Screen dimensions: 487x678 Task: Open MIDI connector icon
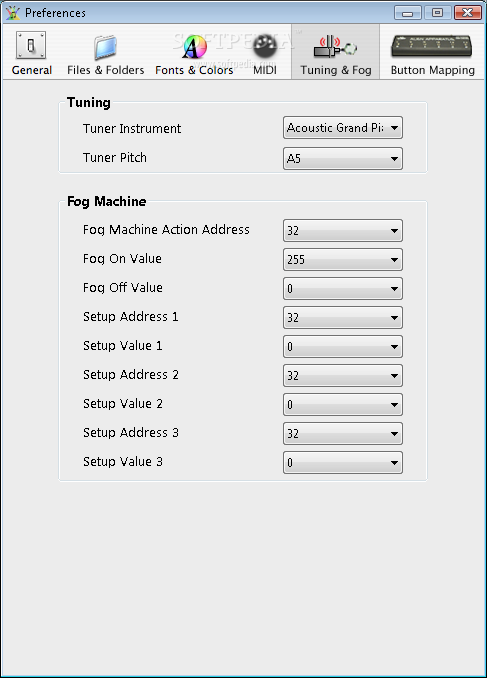pos(265,46)
